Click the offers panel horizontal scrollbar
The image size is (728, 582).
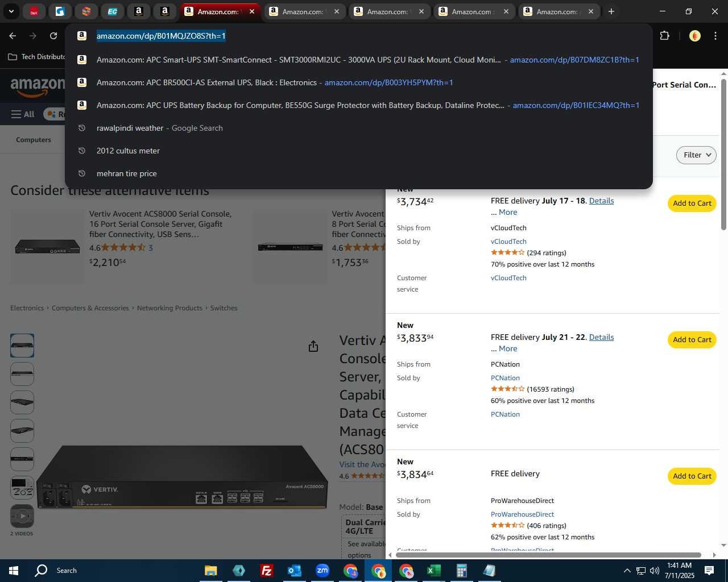point(548,555)
